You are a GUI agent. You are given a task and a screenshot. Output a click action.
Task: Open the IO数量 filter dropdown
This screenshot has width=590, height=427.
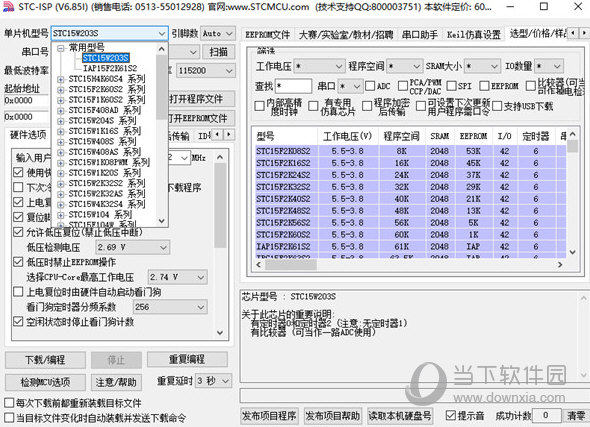(x=549, y=67)
